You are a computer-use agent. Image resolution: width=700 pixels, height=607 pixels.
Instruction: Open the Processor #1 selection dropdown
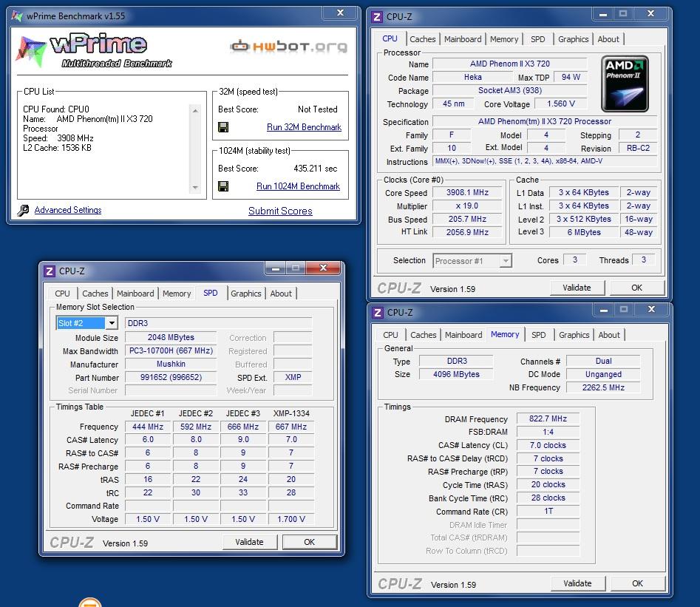[506, 261]
